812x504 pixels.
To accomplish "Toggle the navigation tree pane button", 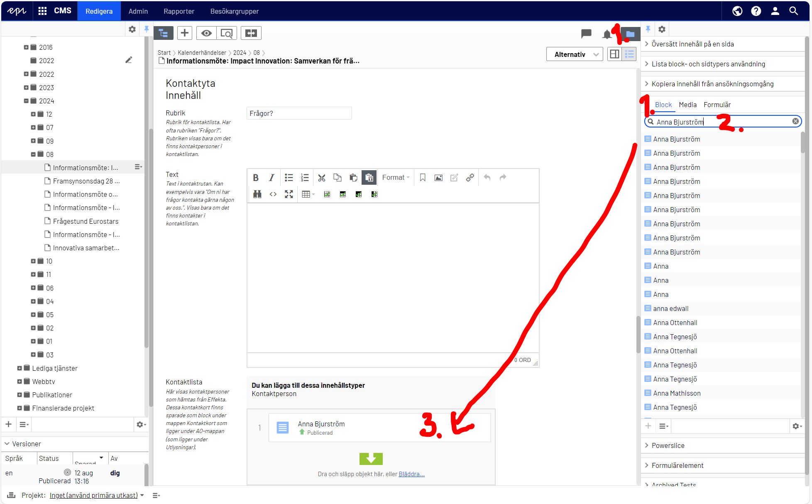I will click(163, 33).
